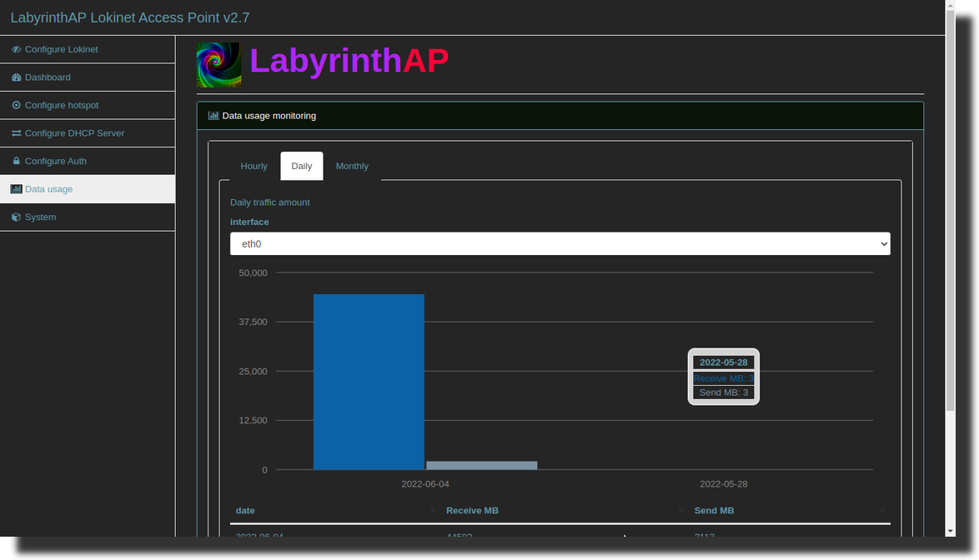Open the System page
This screenshot has width=979, height=560.
point(88,217)
